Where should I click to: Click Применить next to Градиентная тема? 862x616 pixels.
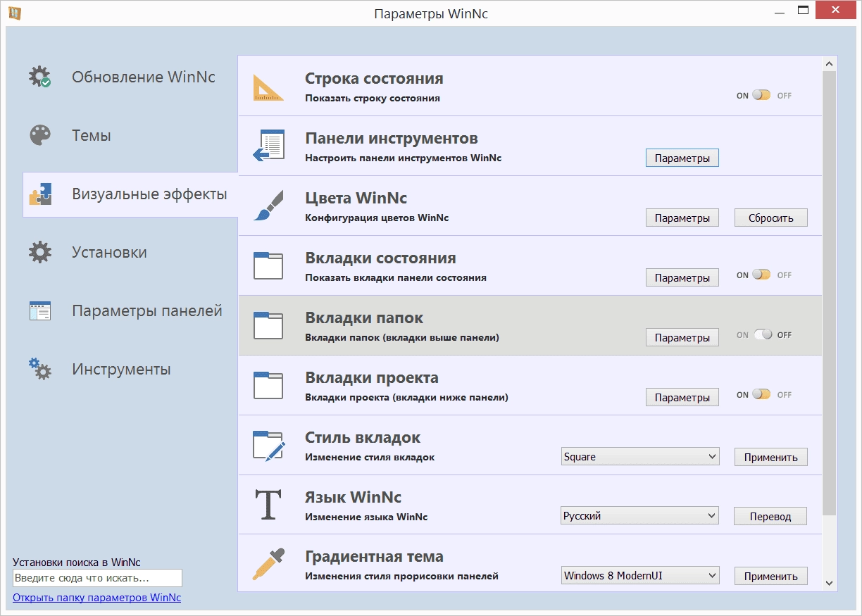pyautogui.click(x=771, y=576)
